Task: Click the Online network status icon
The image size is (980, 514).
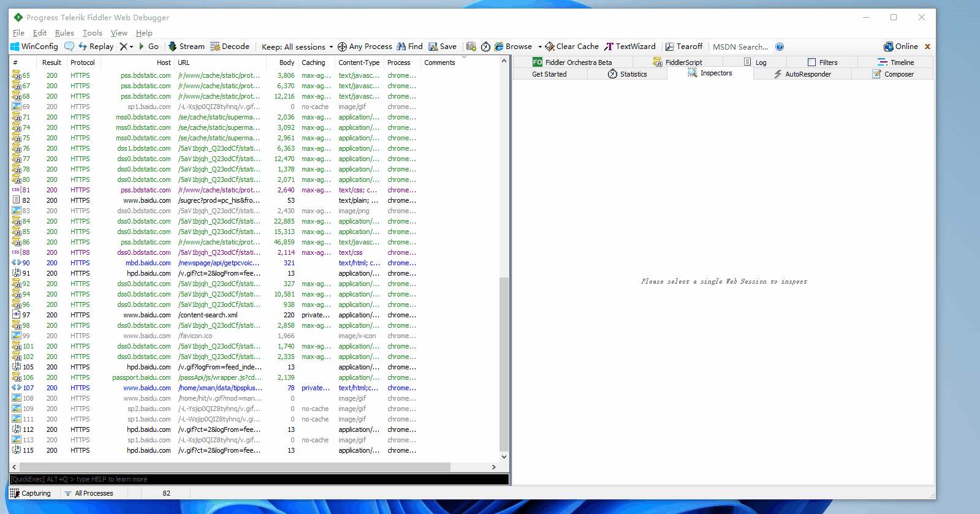Action: click(900, 47)
